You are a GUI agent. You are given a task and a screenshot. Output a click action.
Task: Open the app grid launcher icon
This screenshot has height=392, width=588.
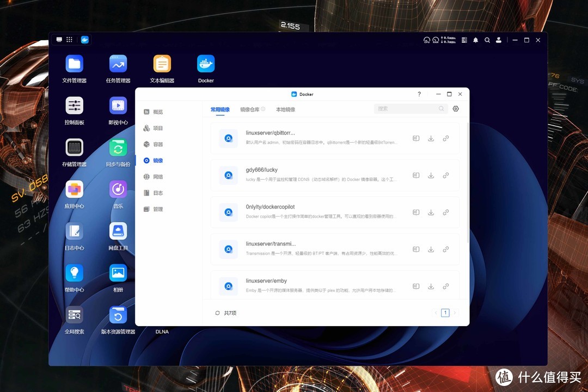pos(69,40)
